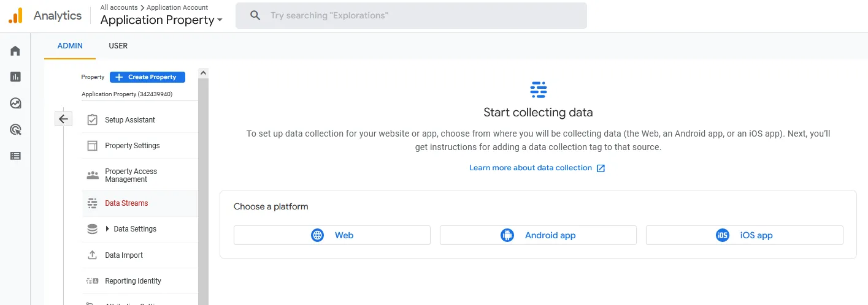868x305 pixels.
Task: Choose the Web platform button
Action: coord(332,235)
